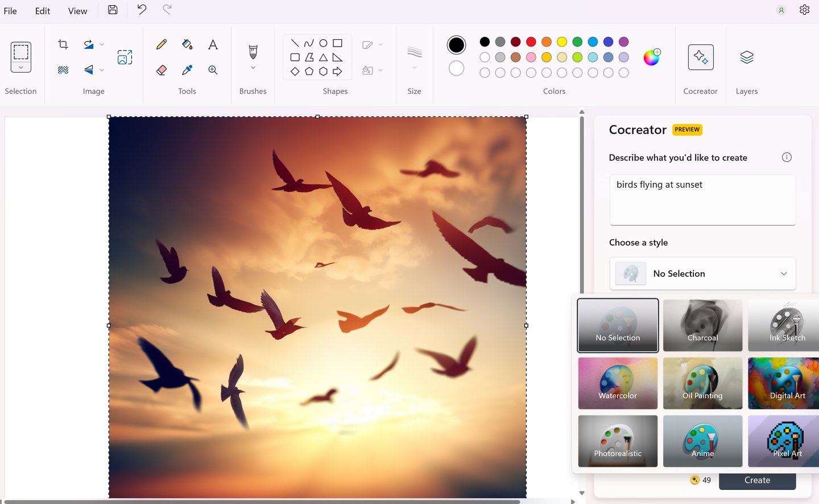
Task: Select white Color 2 circle
Action: (x=456, y=68)
